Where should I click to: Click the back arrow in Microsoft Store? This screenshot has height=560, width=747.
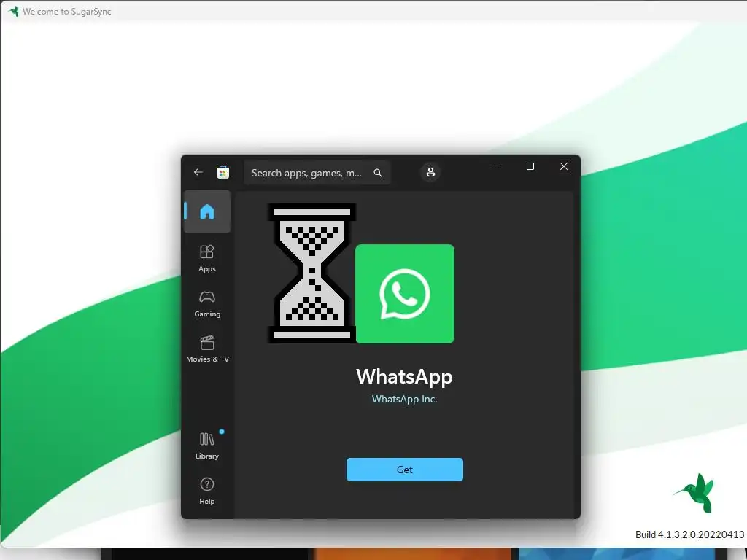pos(198,172)
